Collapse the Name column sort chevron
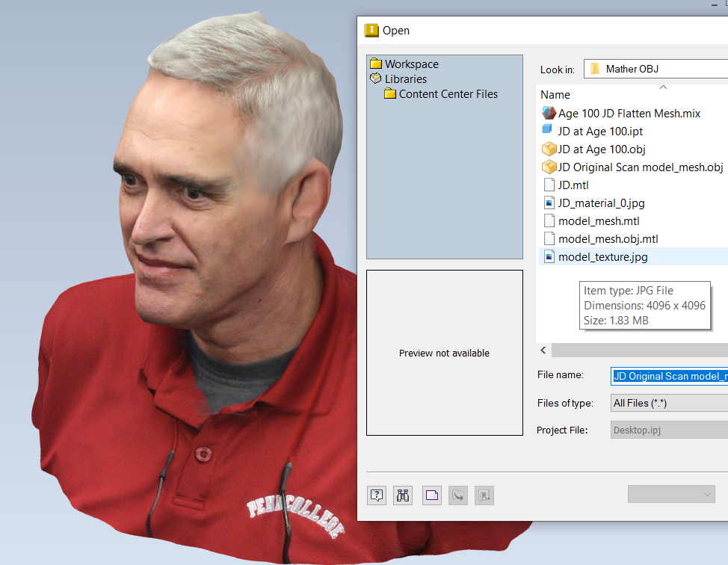The image size is (728, 565). 662,86
